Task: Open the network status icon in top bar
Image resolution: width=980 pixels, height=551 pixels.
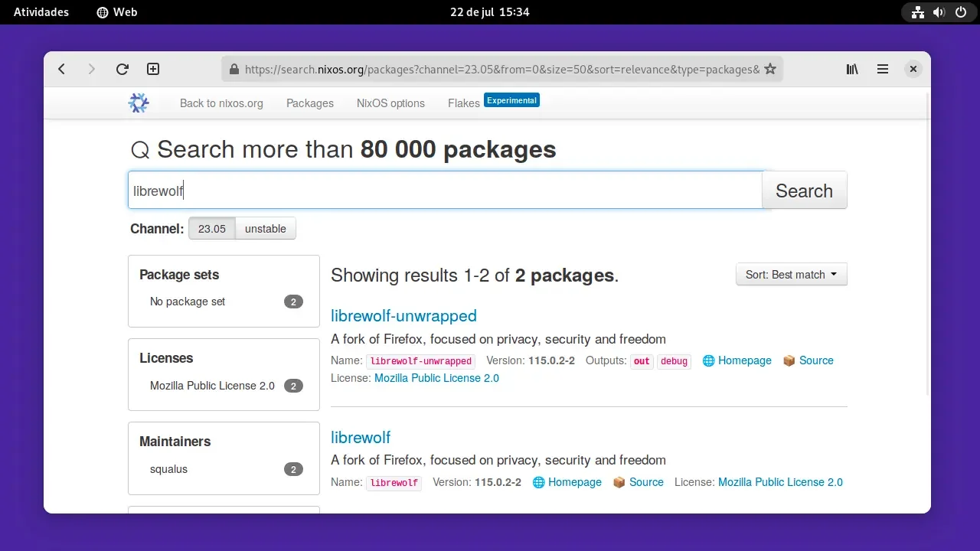Action: (918, 12)
